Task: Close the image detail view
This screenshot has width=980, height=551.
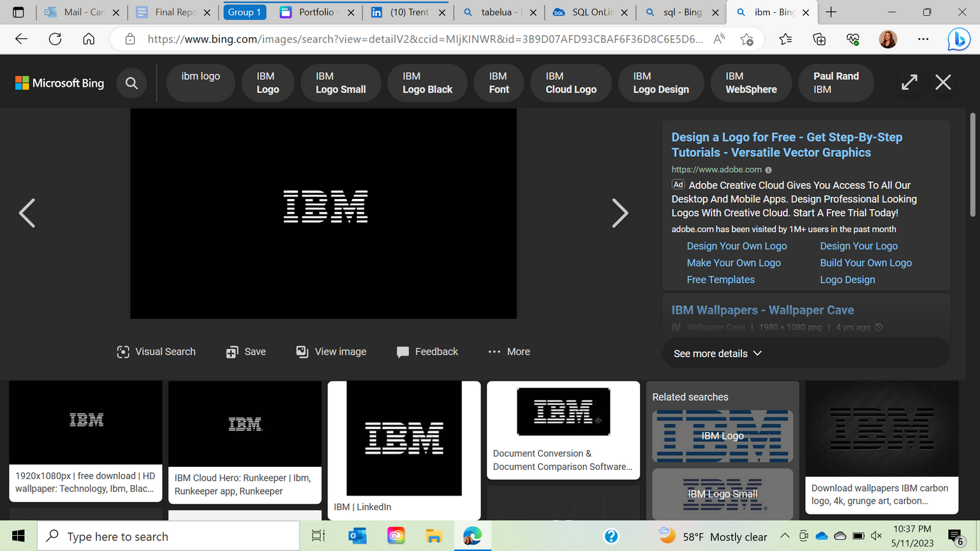Action: pyautogui.click(x=943, y=82)
